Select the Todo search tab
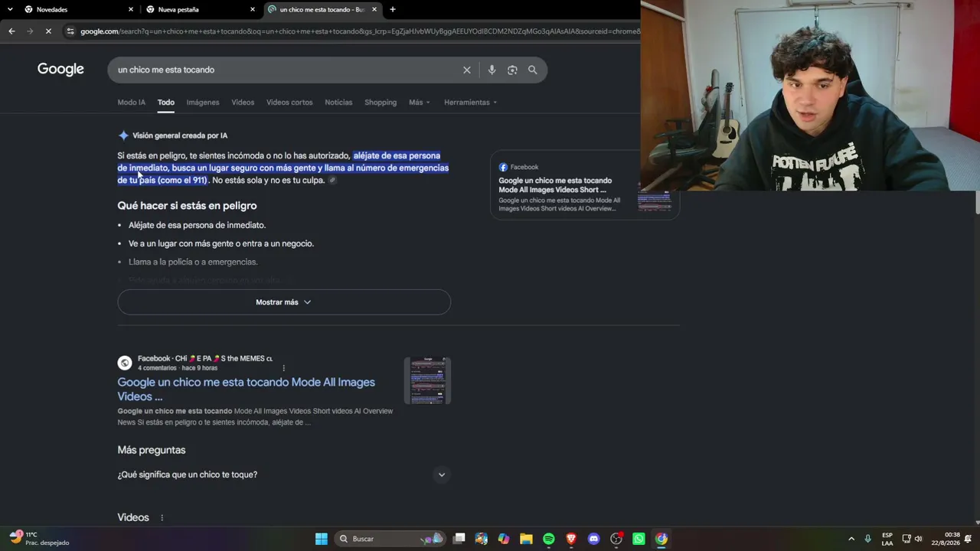The width and height of the screenshot is (980, 551). (166, 103)
